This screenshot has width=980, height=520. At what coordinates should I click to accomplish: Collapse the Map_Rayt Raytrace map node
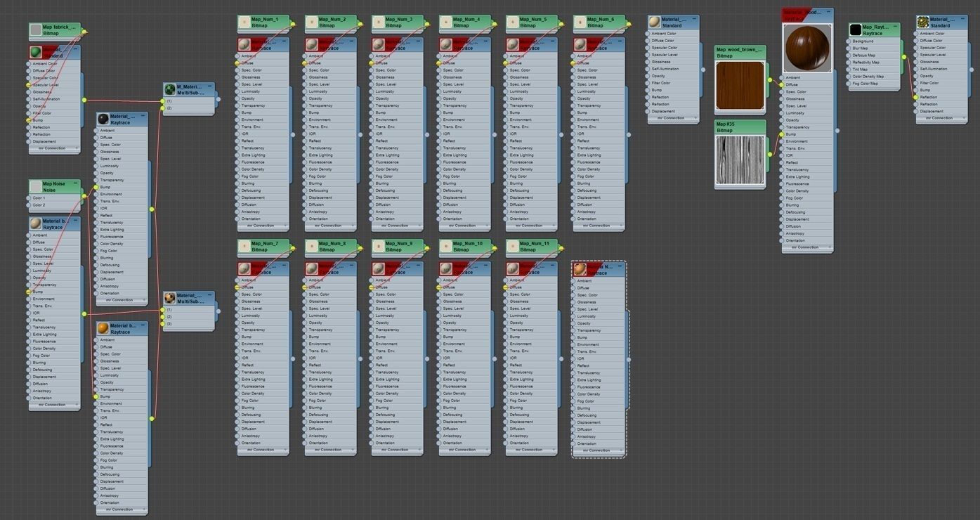tap(895, 27)
